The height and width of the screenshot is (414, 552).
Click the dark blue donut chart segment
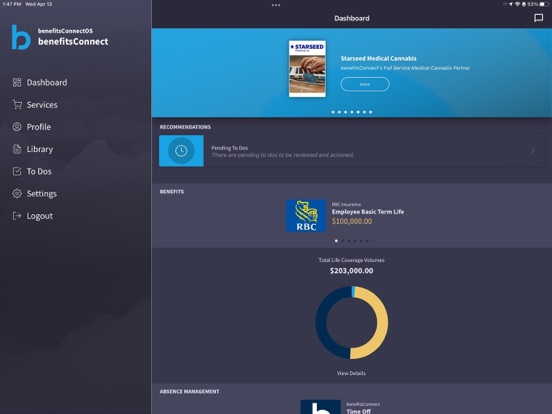tap(321, 323)
